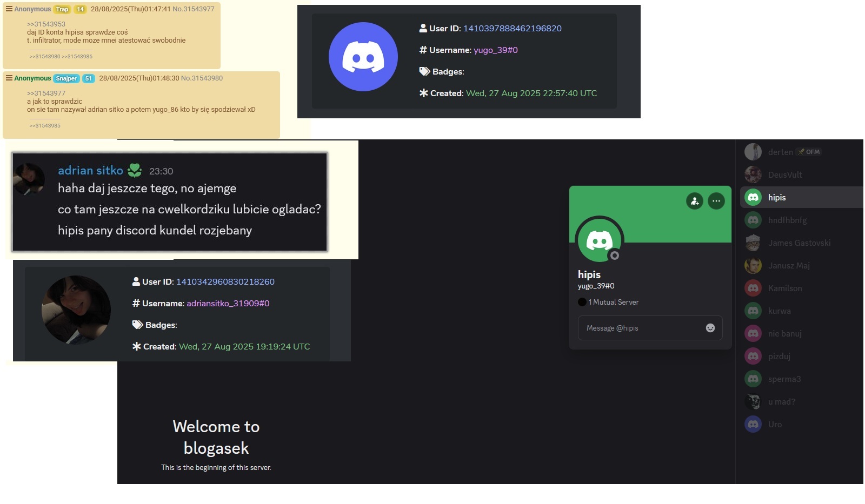This screenshot has width=865, height=504.
Task: Open the post menu icon for No.31543980
Action: 9,78
